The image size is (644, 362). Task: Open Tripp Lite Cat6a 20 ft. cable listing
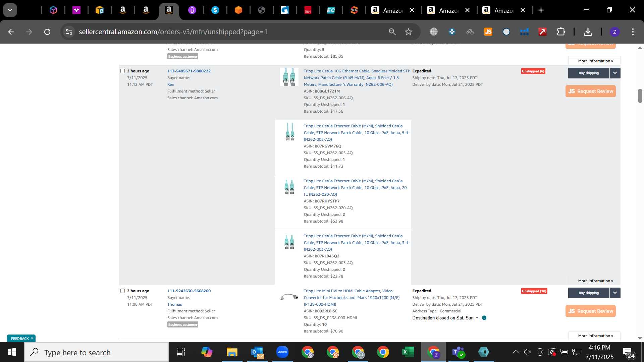(x=355, y=188)
